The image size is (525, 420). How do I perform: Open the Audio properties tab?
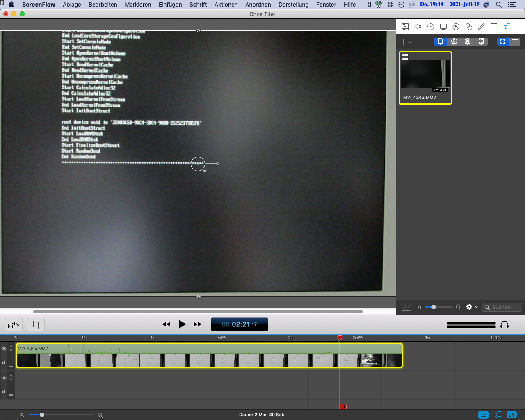point(418,27)
